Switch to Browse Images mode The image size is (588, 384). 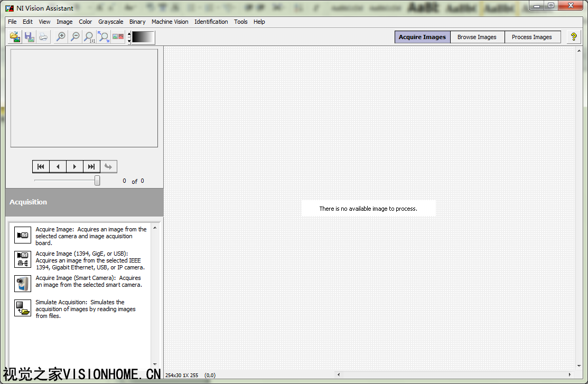click(x=477, y=37)
